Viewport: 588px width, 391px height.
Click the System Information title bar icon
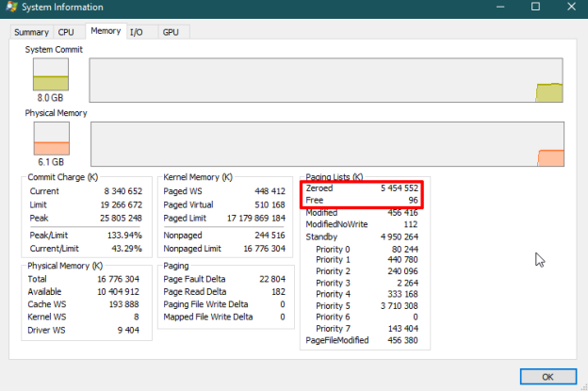(9, 8)
